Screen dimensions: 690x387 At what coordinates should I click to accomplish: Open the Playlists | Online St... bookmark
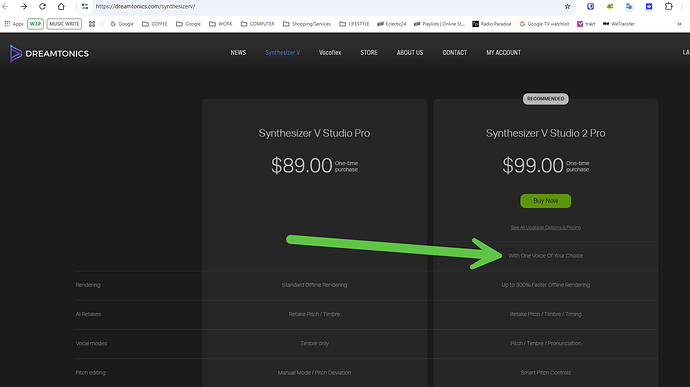(439, 24)
